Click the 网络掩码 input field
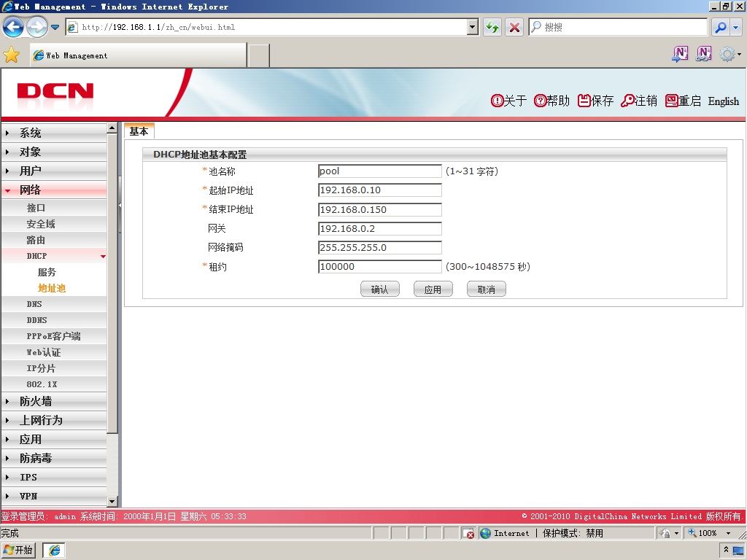Viewport: 747px width, 560px height. click(x=379, y=248)
